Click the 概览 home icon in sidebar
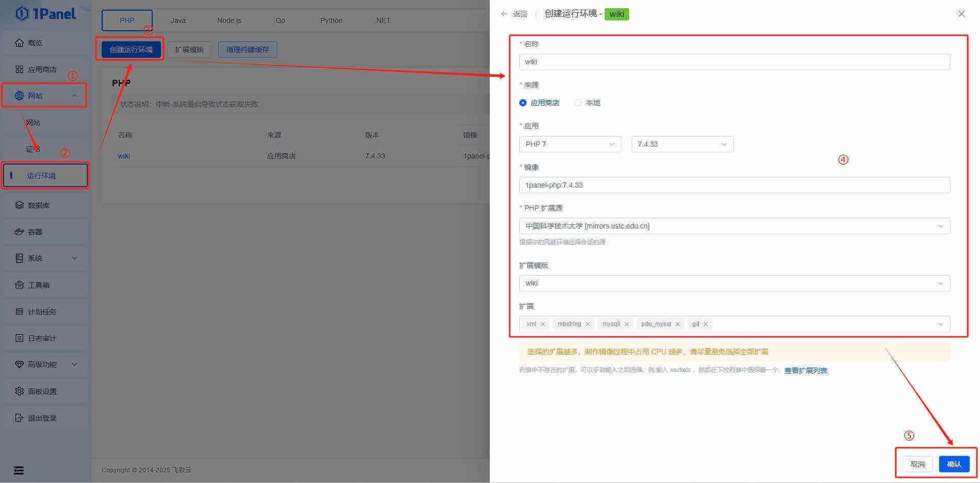Image resolution: width=980 pixels, height=483 pixels. (19, 43)
